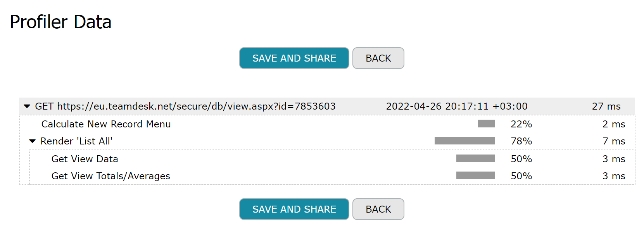Click the 27 ms total duration
This screenshot has height=237, width=644.
coord(606,106)
